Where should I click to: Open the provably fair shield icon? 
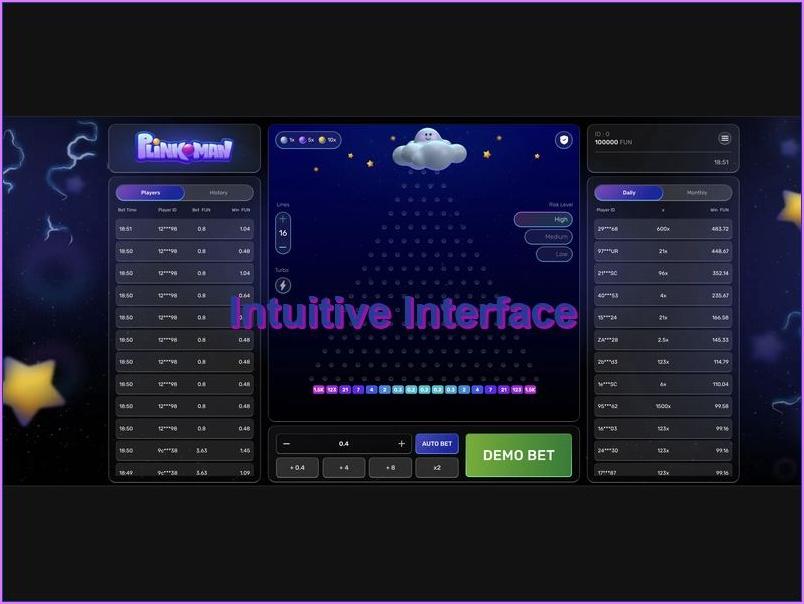pos(562,140)
